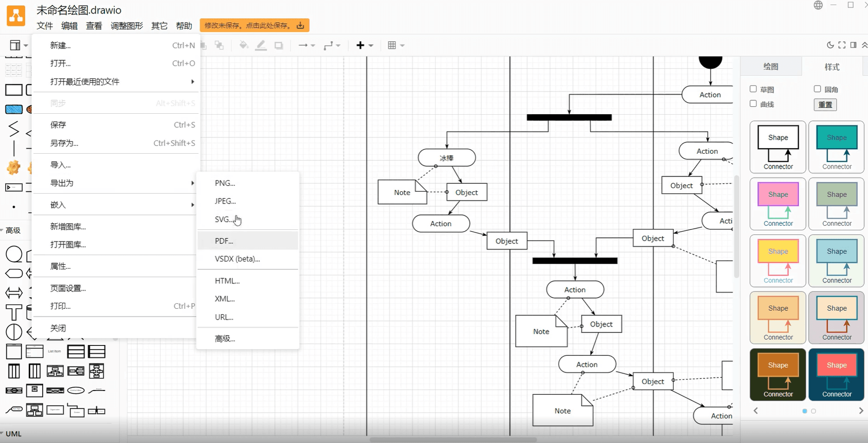The width and height of the screenshot is (868, 443).
Task: Expand the UML shape library section
Action: [x=13, y=434]
